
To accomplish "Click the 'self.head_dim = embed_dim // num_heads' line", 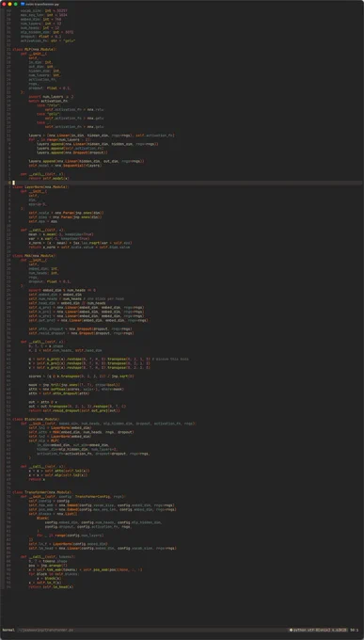I will [68, 303].
